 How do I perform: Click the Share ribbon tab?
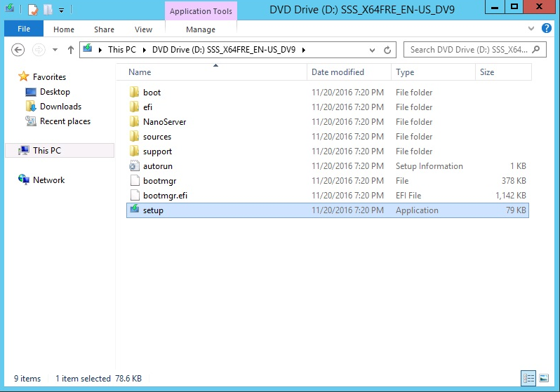[104, 29]
